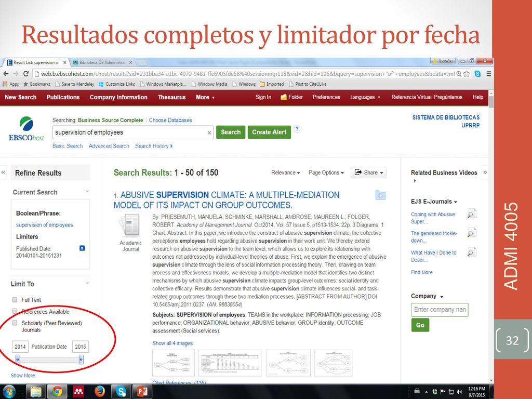The width and height of the screenshot is (532, 399).
Task: Expand the More menu in top bar
Action: coord(205,97)
